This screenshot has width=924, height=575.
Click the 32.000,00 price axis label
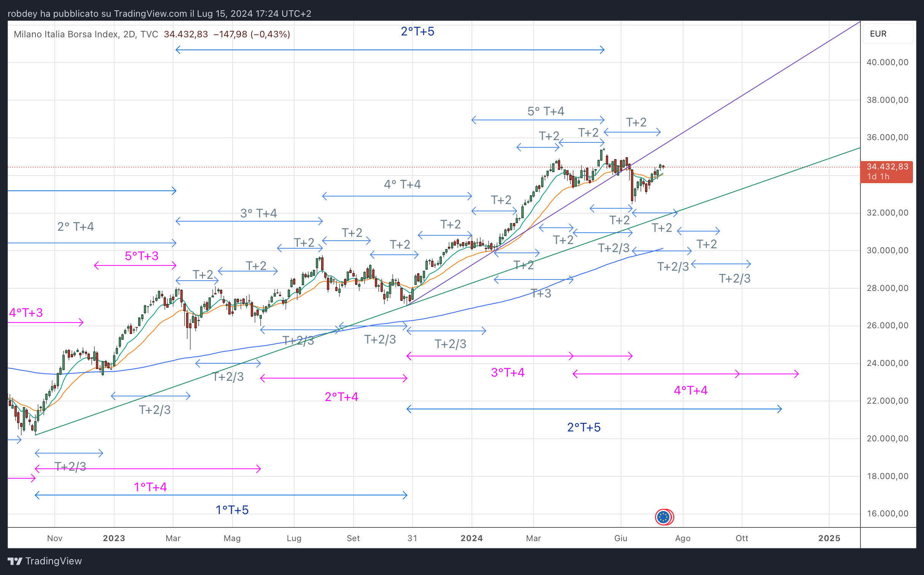point(887,212)
